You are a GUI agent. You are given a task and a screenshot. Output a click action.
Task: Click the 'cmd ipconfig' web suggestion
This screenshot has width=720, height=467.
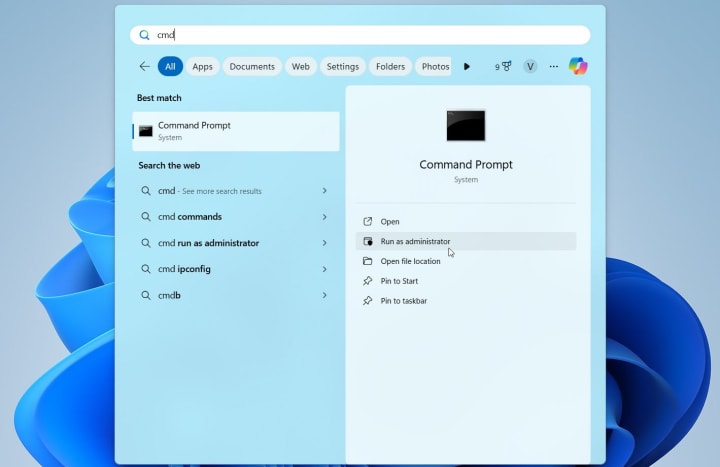(236, 269)
